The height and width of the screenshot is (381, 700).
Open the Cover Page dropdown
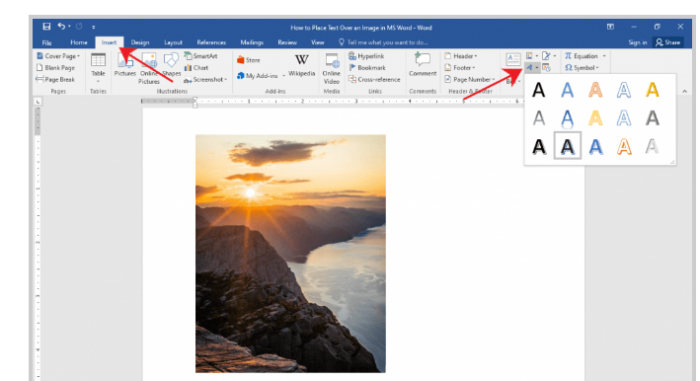coord(58,56)
